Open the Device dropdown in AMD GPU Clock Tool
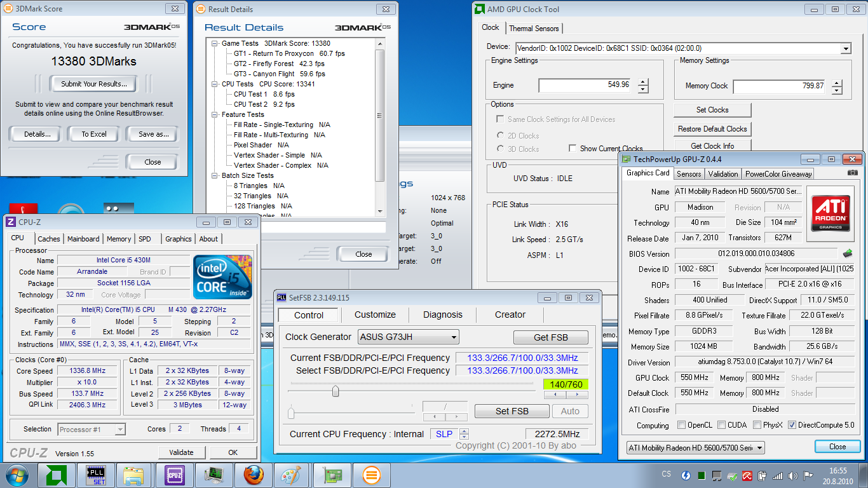 (x=846, y=48)
